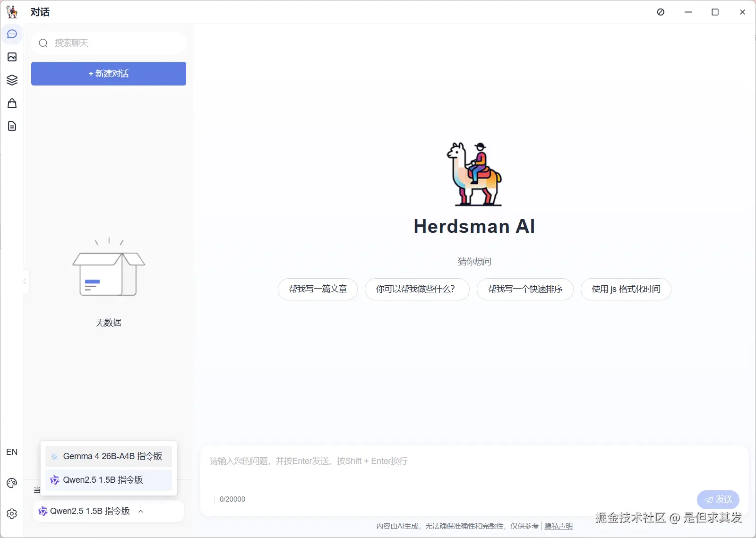Screen dimensions: 756x538
Task: Select suggestion 帮我写一个快速排序
Action: point(525,289)
